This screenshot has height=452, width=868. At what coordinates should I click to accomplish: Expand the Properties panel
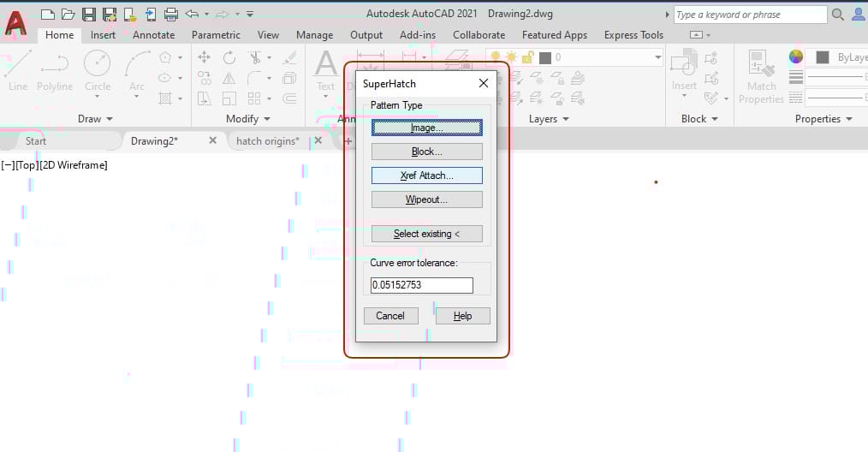823,118
